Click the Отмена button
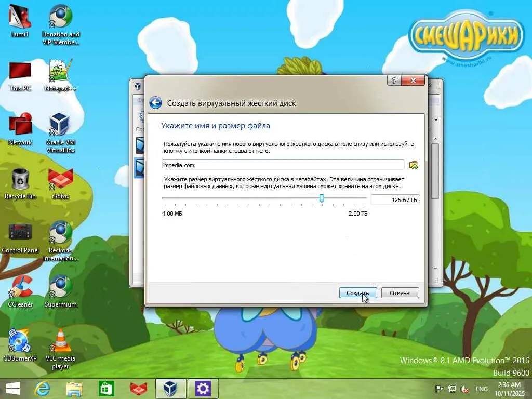Screen dimensions: 532x399 (x=400, y=293)
